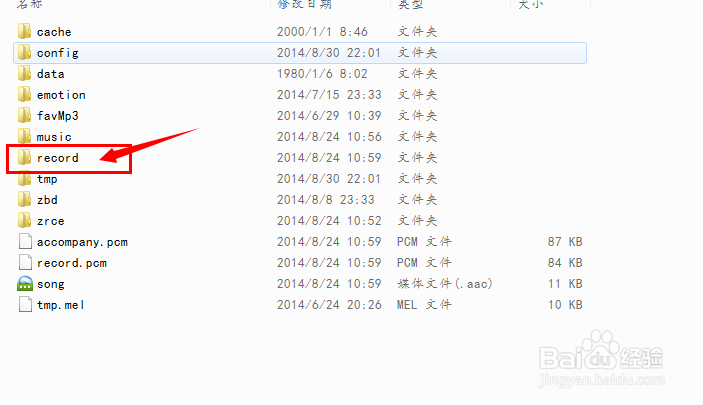703x405 pixels.
Task: Click the date '2014/8/24 10:52'
Action: pyautogui.click(x=330, y=221)
